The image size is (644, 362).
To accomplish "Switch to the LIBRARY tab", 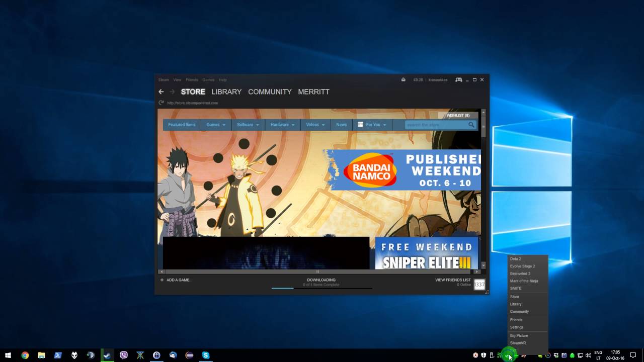I will pos(226,92).
